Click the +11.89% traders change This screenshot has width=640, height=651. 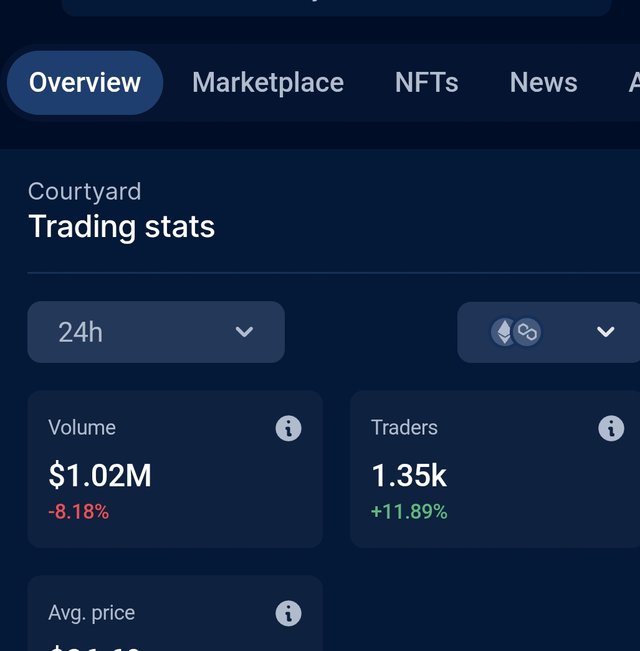coord(409,512)
